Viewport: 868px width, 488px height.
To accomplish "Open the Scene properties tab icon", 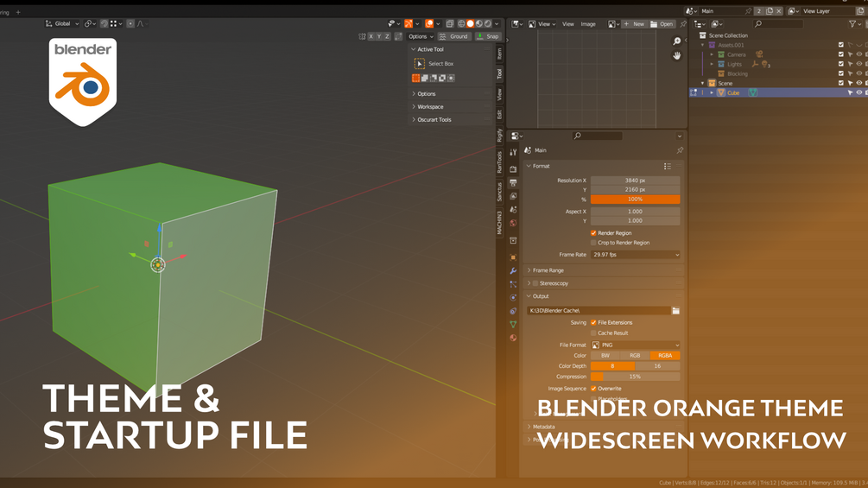I will [x=513, y=210].
